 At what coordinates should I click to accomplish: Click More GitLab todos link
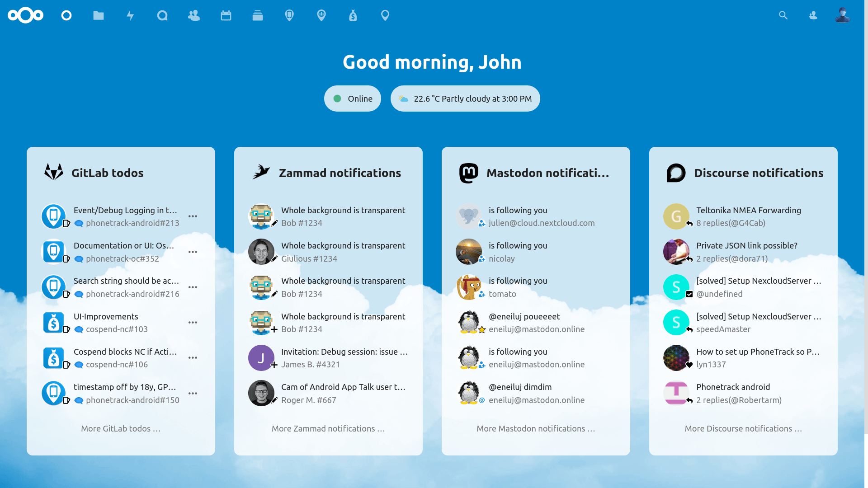121,428
